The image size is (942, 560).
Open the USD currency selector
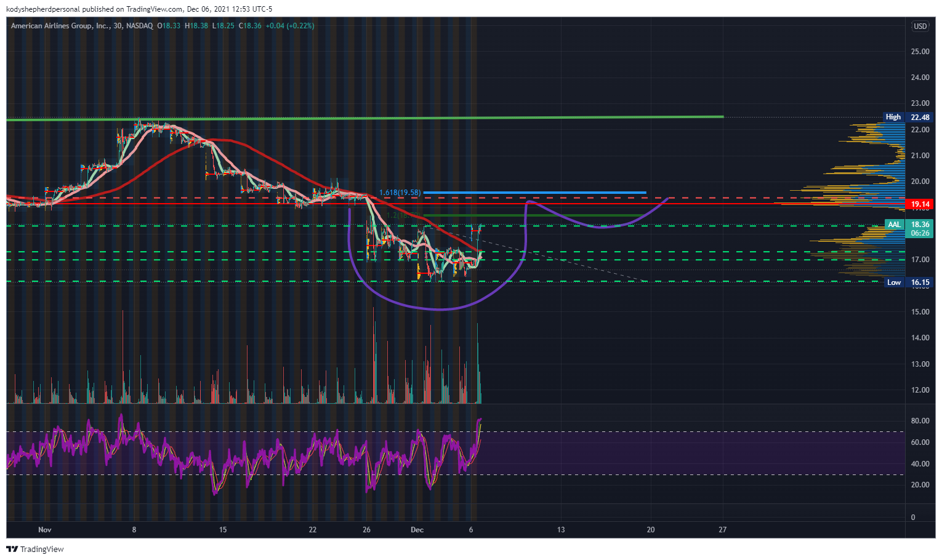[x=920, y=26]
